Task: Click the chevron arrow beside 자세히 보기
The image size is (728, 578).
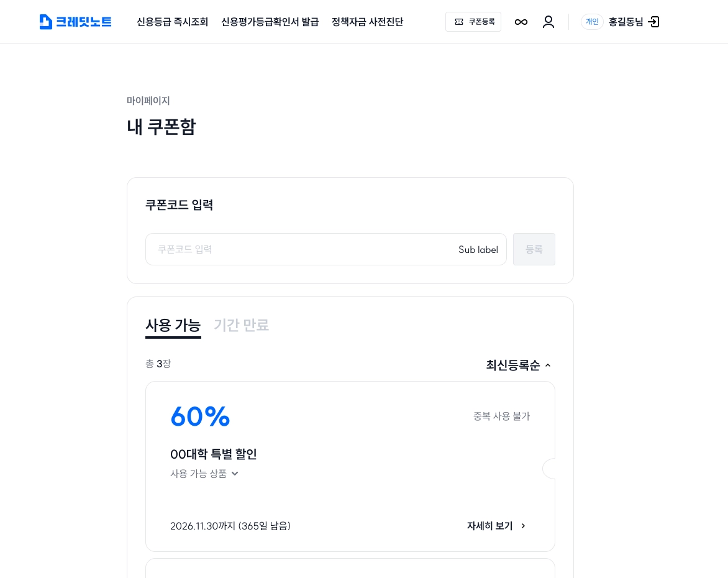Action: pos(523,526)
